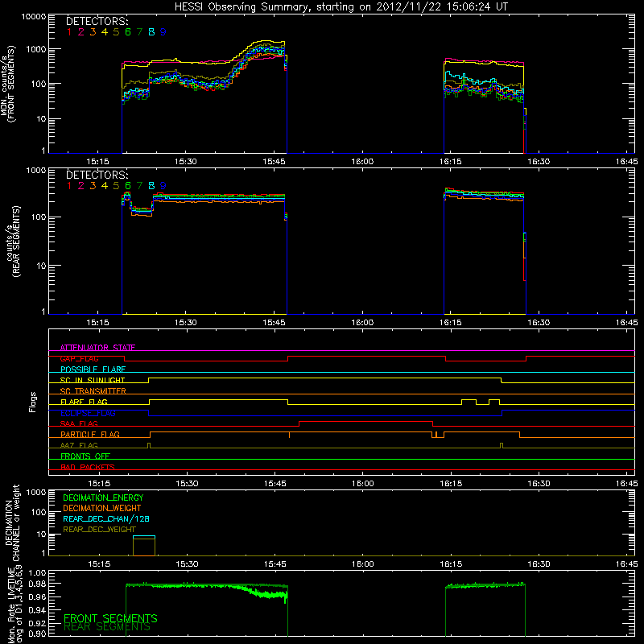Click the FRONTS_OFF flag label
This screenshot has width=644, height=644.
(85, 456)
